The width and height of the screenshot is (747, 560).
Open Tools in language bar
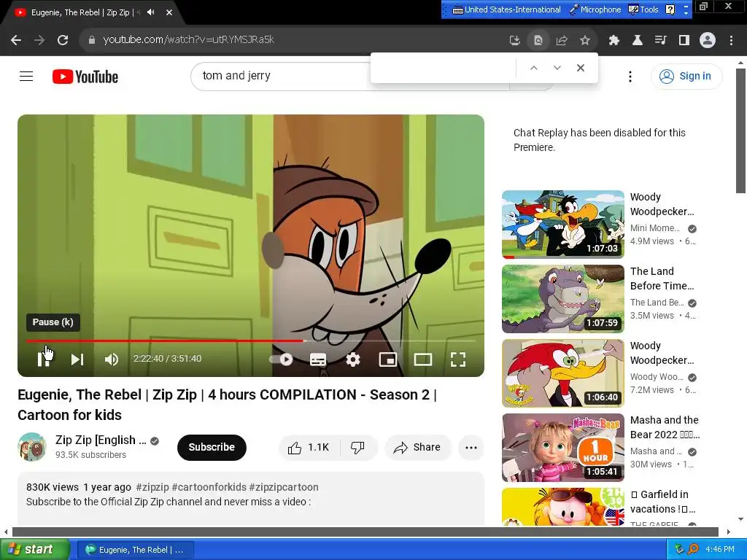pyautogui.click(x=643, y=9)
